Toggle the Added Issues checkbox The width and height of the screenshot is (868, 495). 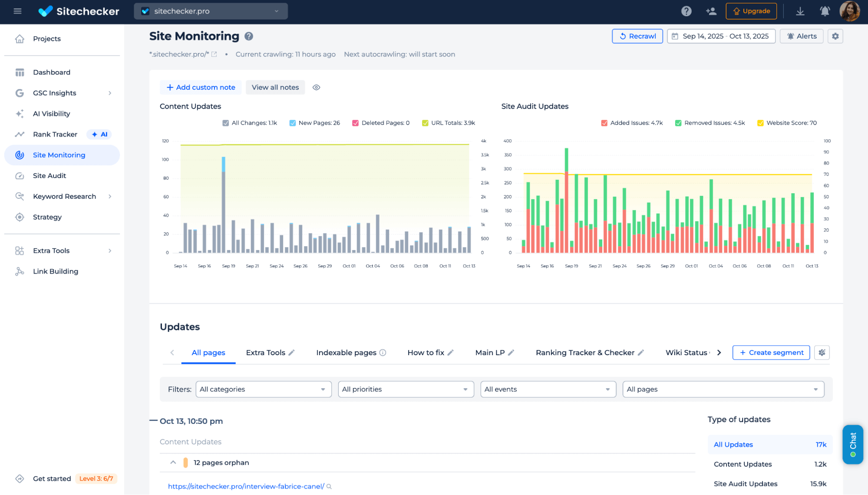coord(604,123)
